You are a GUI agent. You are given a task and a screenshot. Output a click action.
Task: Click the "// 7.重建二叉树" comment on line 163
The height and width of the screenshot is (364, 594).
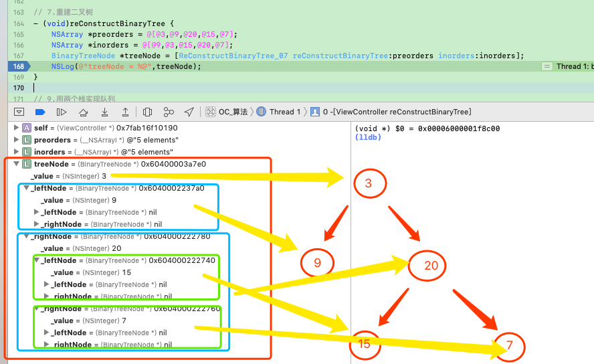click(x=64, y=13)
